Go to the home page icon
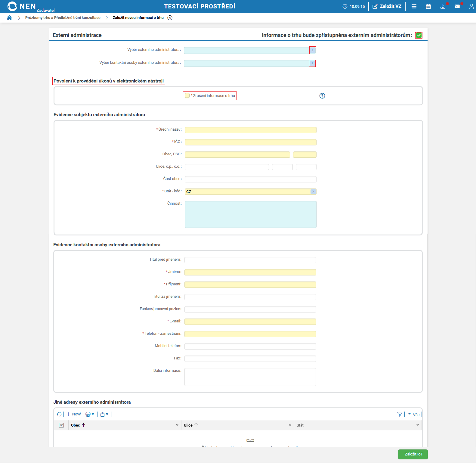 (9, 18)
